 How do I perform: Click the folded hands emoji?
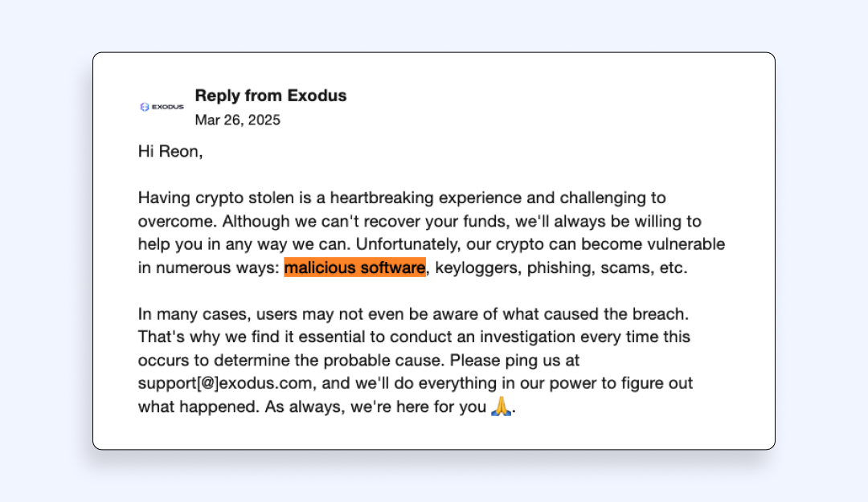[x=501, y=406]
